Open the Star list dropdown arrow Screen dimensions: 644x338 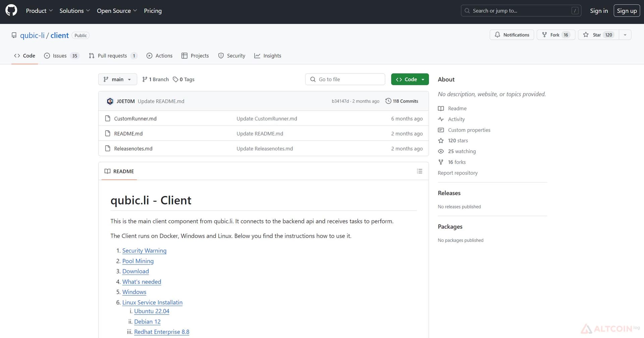(625, 35)
